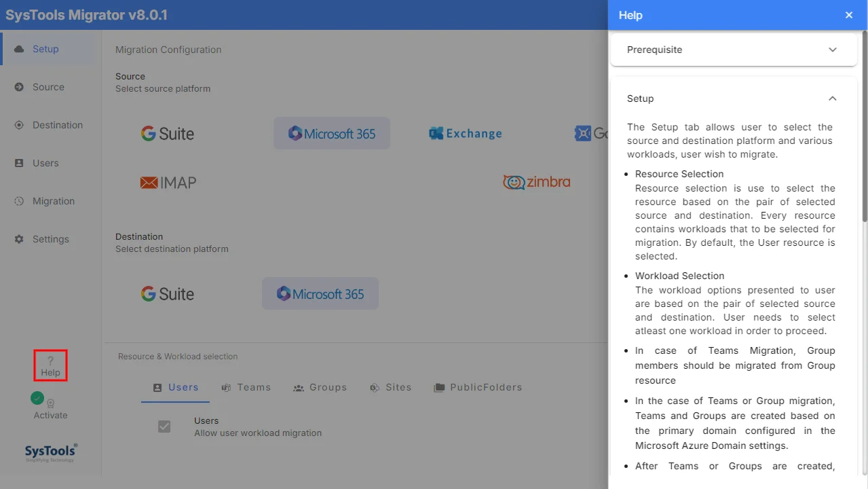Click the clock icon beside Migration

(x=19, y=201)
